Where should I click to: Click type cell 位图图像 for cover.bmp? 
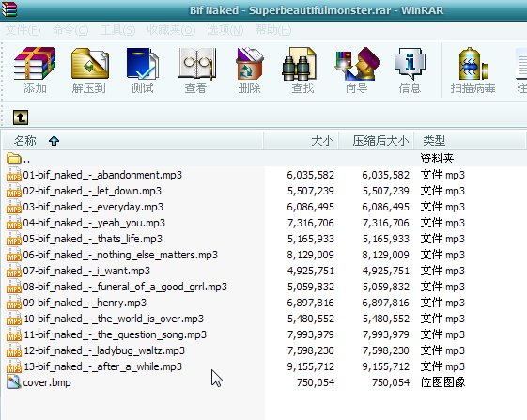coord(442,382)
